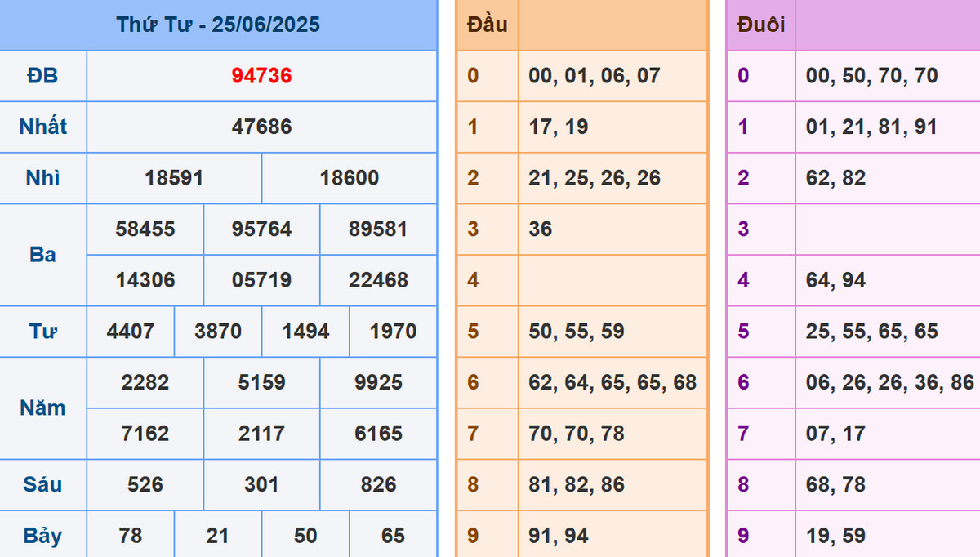Select fourth prize number 3870
980x557 pixels.
pyautogui.click(x=218, y=332)
